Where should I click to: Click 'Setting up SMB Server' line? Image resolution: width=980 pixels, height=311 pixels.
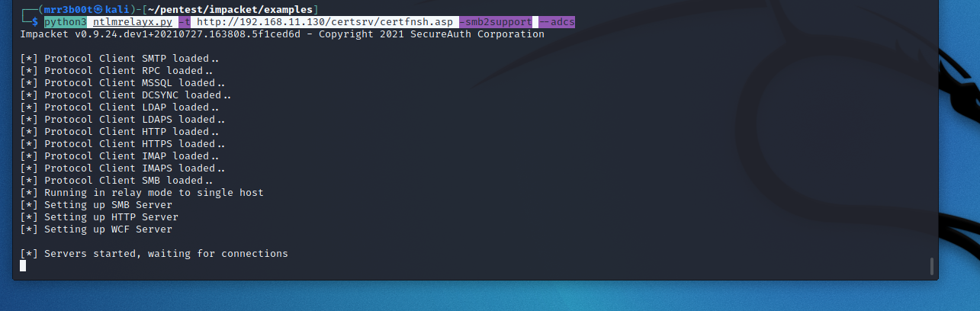point(96,205)
